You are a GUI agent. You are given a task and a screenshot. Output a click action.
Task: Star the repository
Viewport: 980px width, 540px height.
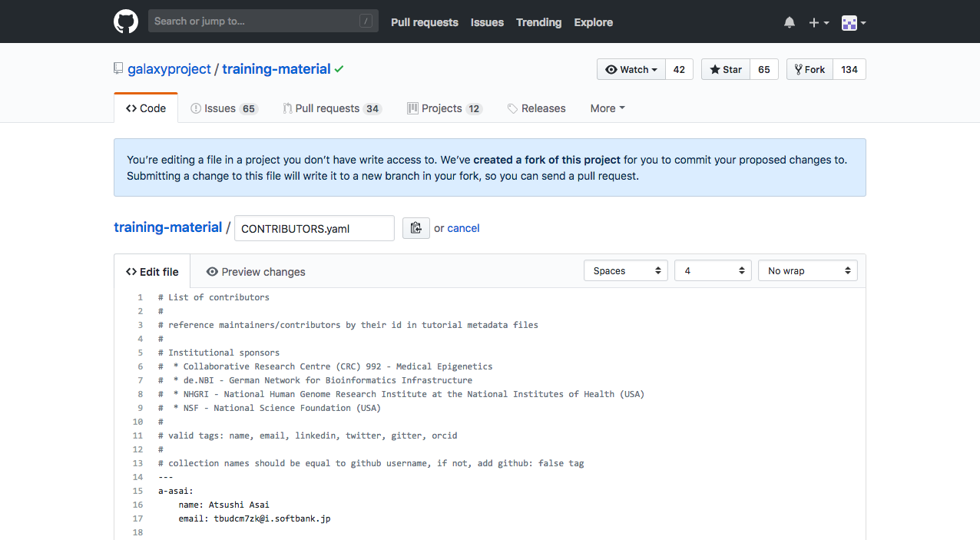point(726,69)
